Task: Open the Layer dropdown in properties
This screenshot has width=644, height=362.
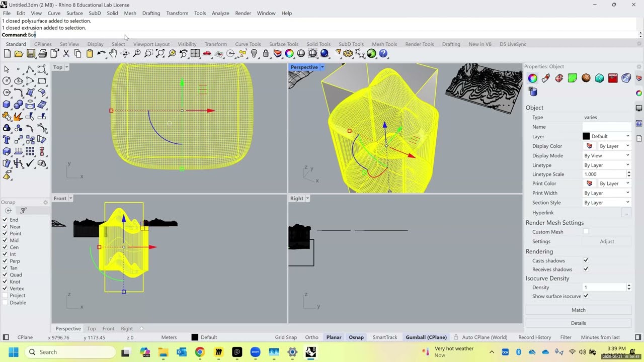Action: [x=606, y=136]
